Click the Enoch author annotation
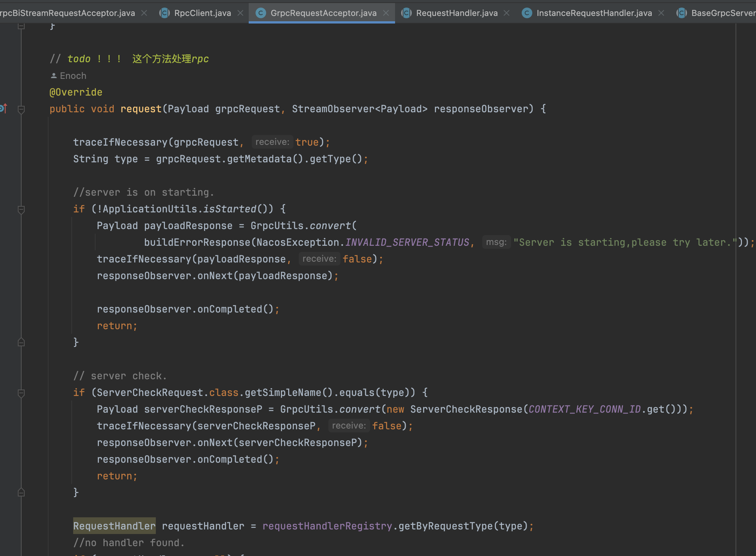 [x=69, y=76]
